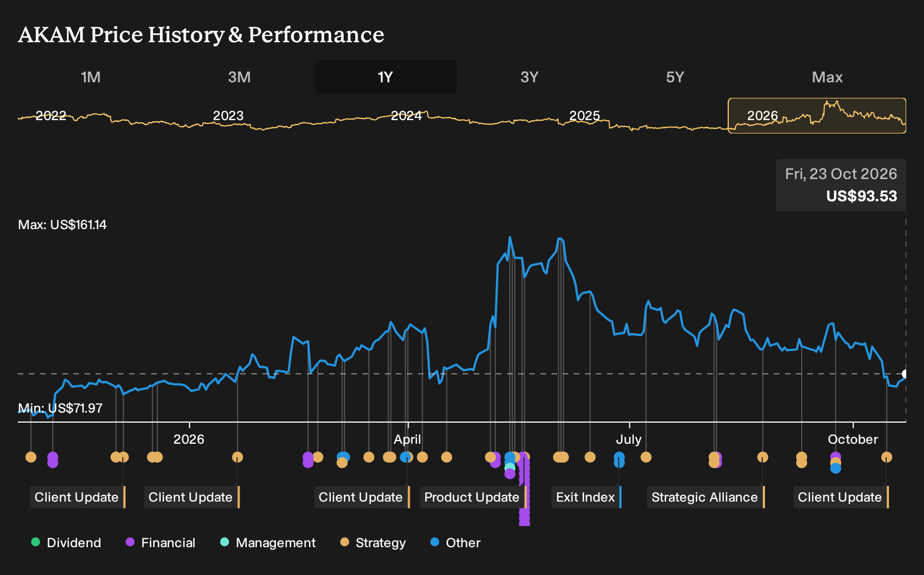The height and width of the screenshot is (575, 924).
Task: Choose the 1Y range tab
Action: click(x=386, y=77)
